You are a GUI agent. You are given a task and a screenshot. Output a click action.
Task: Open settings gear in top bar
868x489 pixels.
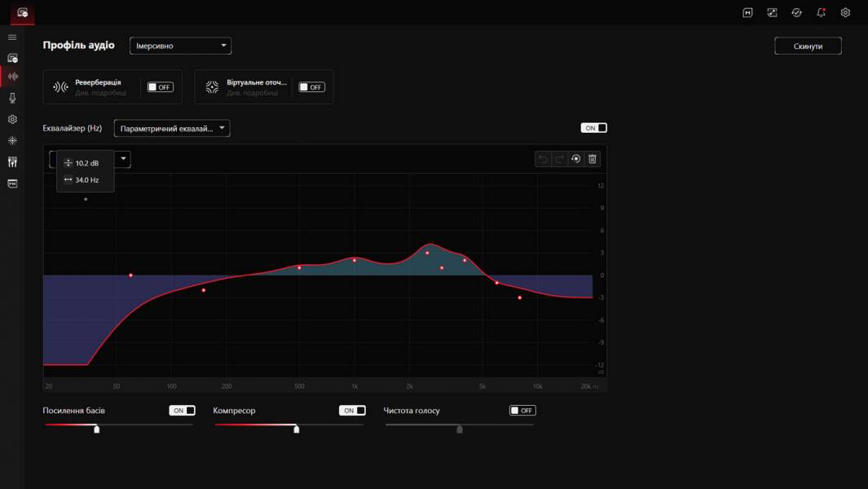[845, 12]
